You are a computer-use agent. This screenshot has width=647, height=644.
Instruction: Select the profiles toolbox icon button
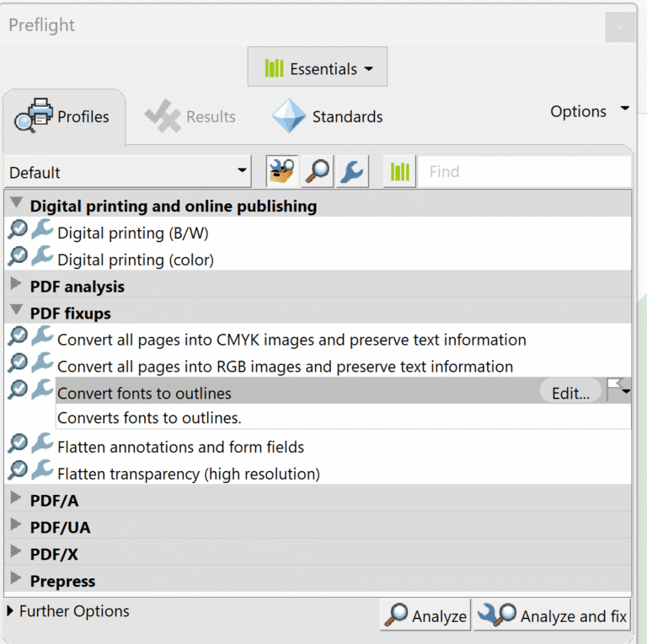(x=282, y=171)
